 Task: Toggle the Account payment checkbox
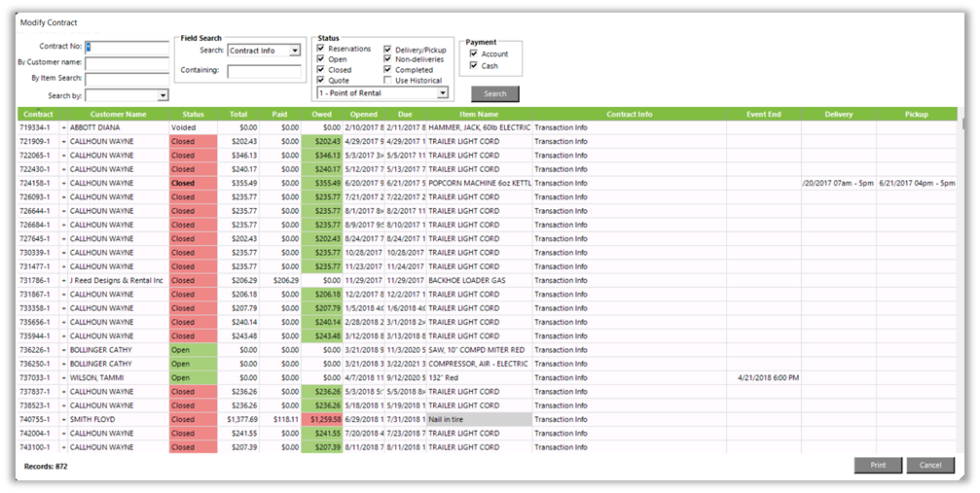[x=474, y=54]
